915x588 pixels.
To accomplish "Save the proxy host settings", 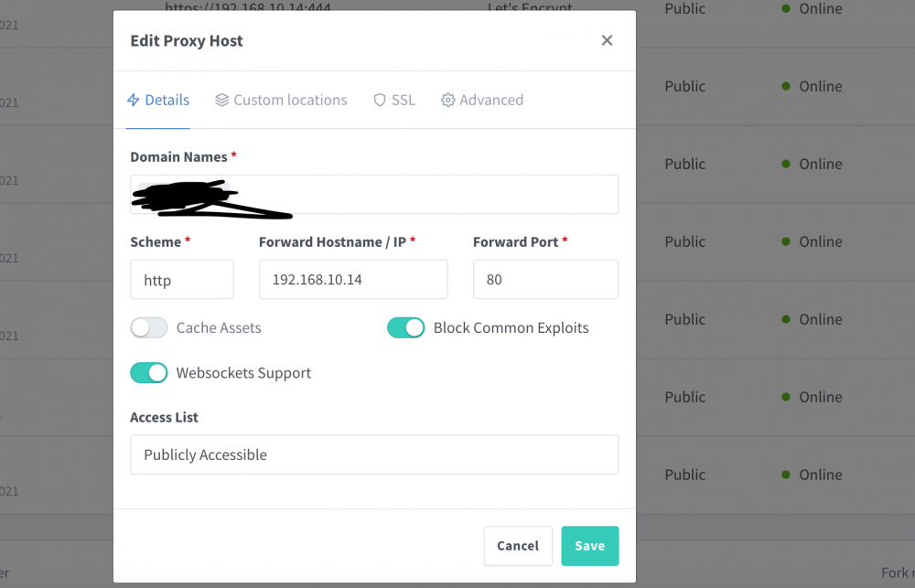I will (590, 546).
